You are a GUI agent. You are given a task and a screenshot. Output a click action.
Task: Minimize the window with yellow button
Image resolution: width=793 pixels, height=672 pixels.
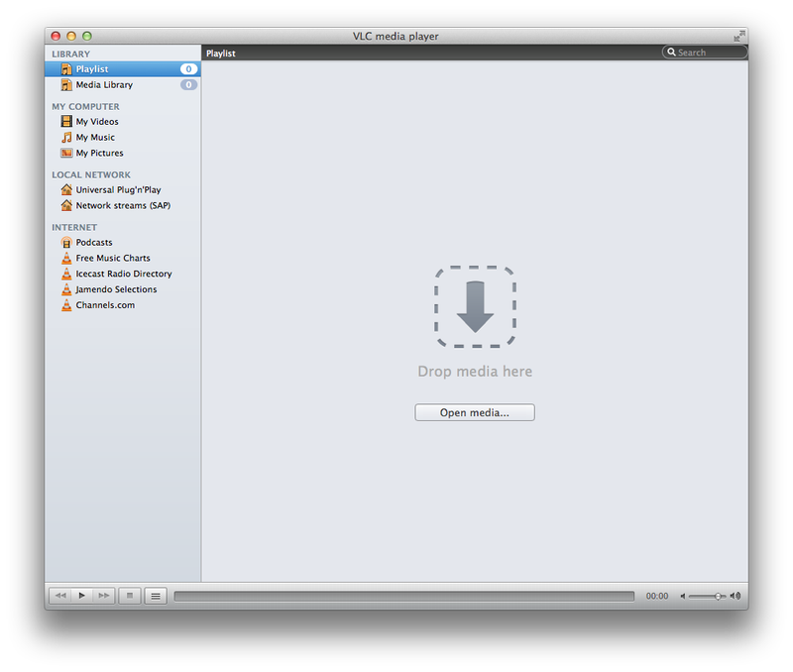pos(71,36)
